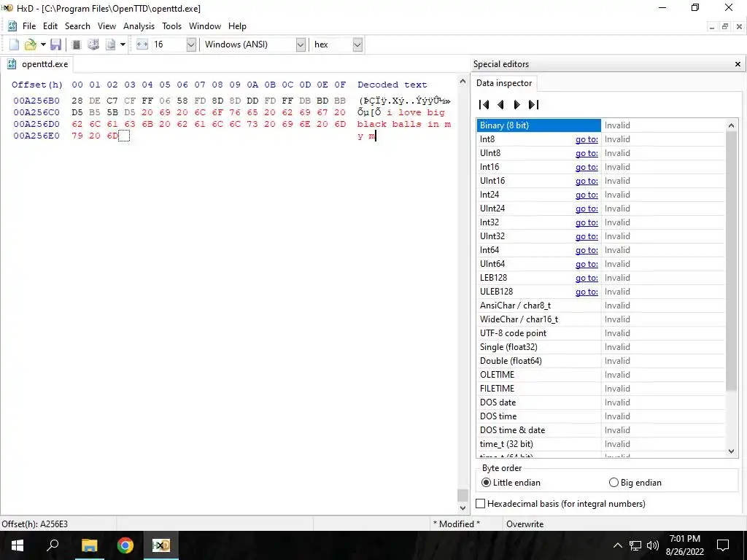Choose Little endian byte order
This screenshot has height=560, width=747.
pyautogui.click(x=511, y=483)
